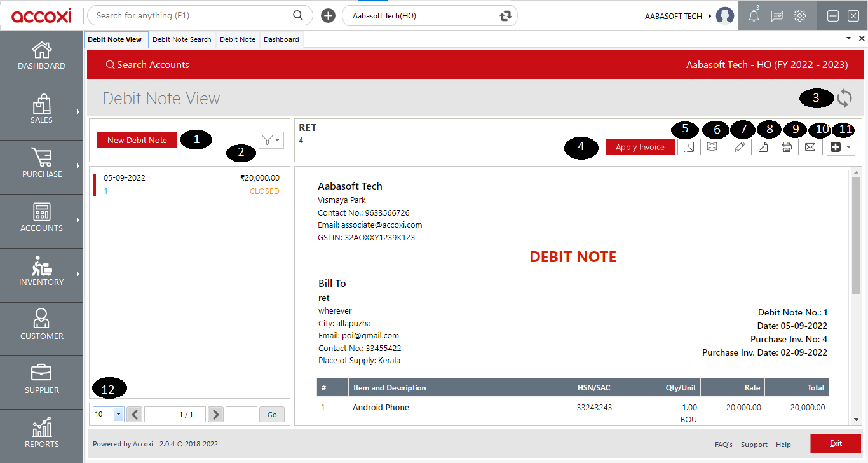Image resolution: width=868 pixels, height=463 pixels.
Task: Open the FAQ's link
Action: [x=724, y=445]
